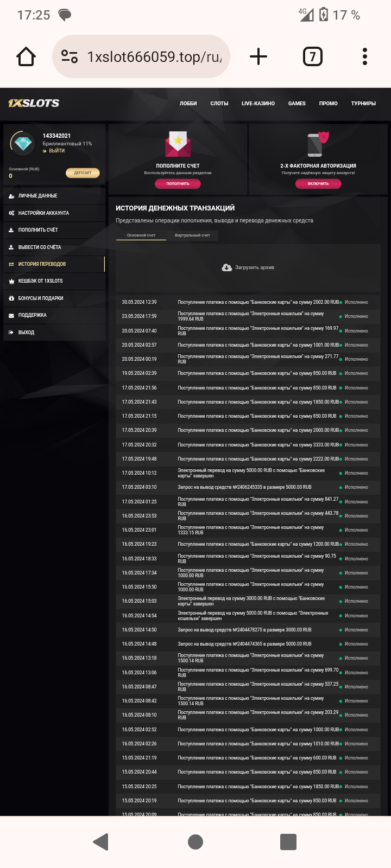Open a new browser tab with the plus icon
The height and width of the screenshot is (868, 391).
[x=258, y=56]
